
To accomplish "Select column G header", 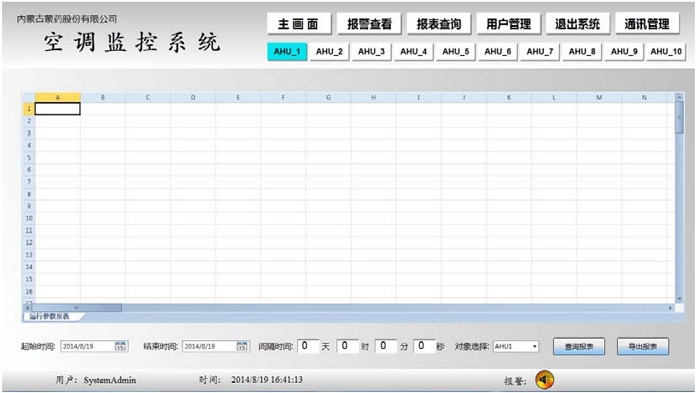I will point(329,97).
